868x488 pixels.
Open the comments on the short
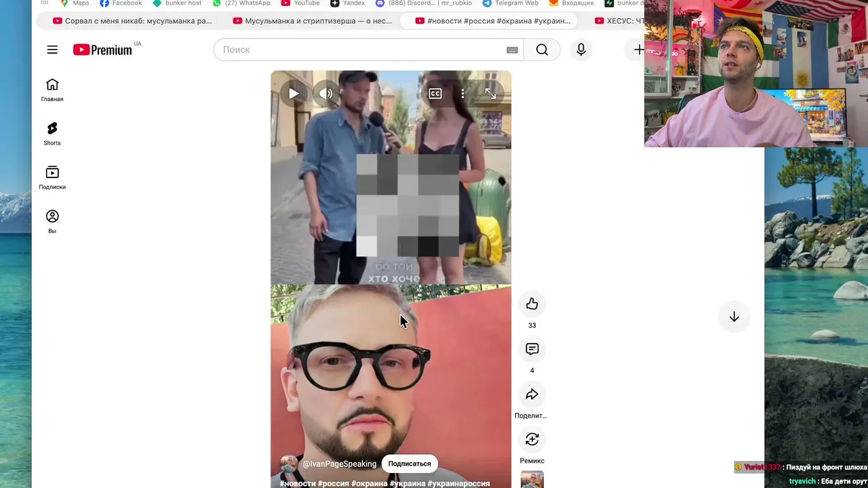tap(532, 349)
